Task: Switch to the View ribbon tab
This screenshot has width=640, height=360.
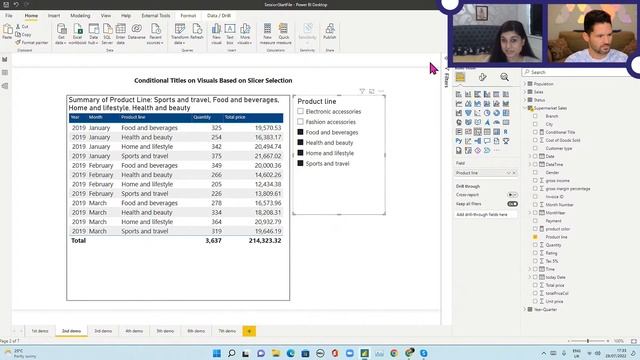Action: tap(106, 16)
